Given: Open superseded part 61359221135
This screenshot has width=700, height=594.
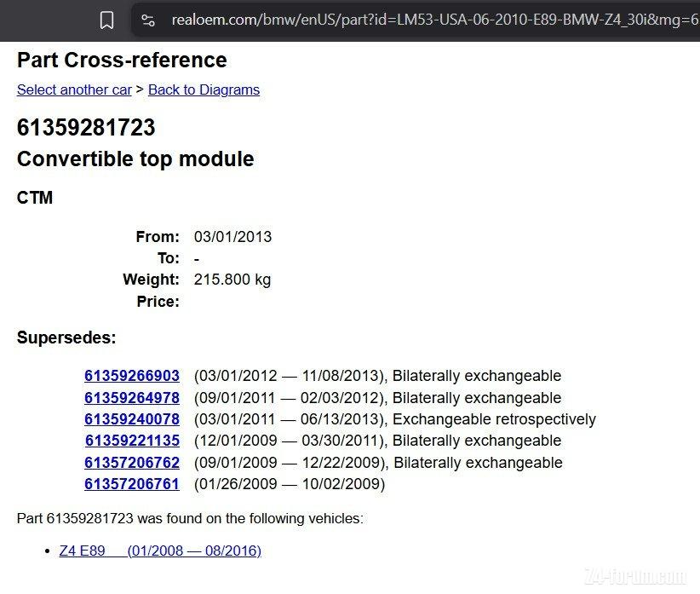Looking at the screenshot, I should 133,441.
